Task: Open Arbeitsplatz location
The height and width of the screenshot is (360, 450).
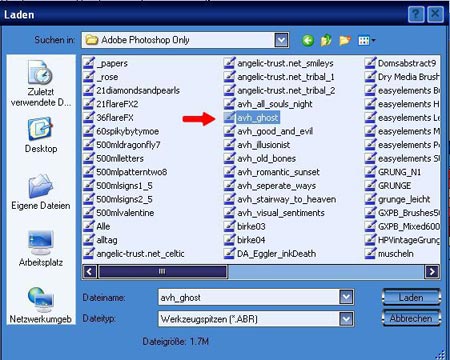Action: point(41,248)
